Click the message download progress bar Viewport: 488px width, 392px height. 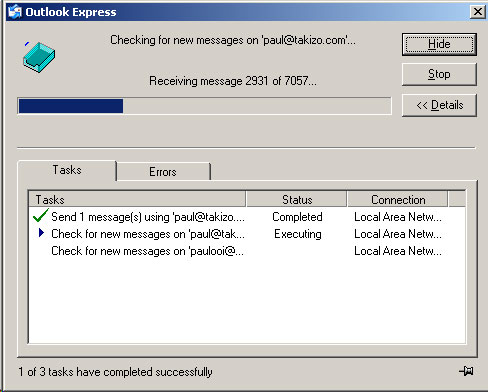(x=204, y=106)
